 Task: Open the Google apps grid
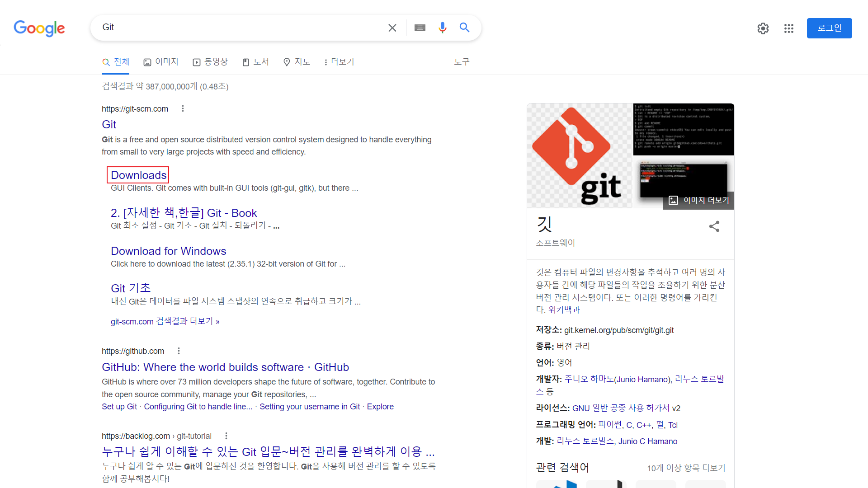(788, 28)
